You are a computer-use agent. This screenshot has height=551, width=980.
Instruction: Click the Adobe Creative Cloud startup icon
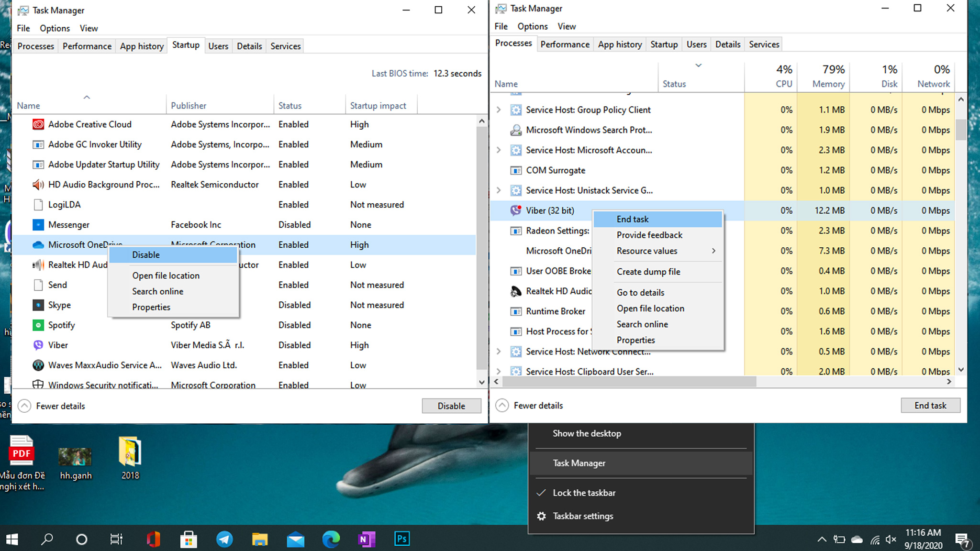point(38,124)
